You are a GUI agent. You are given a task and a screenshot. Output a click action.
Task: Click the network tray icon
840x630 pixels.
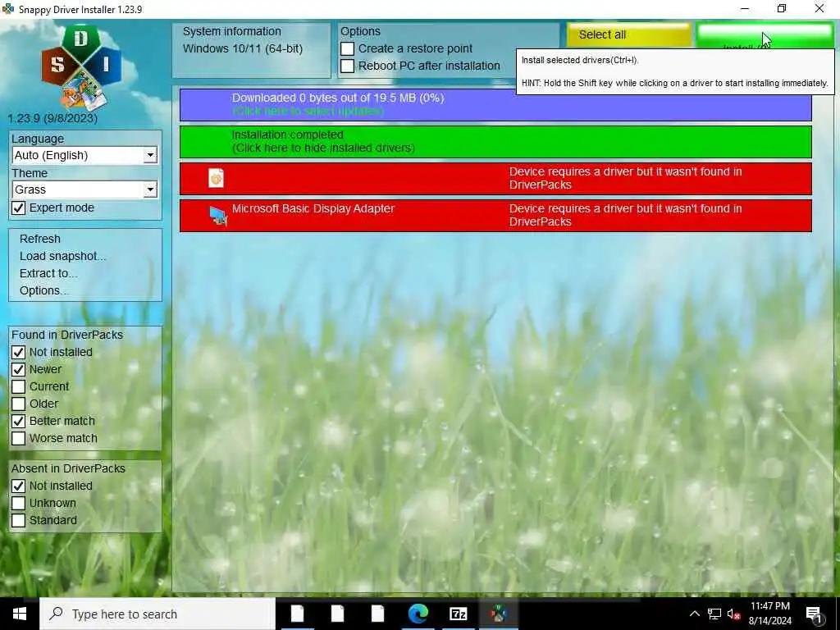point(714,614)
